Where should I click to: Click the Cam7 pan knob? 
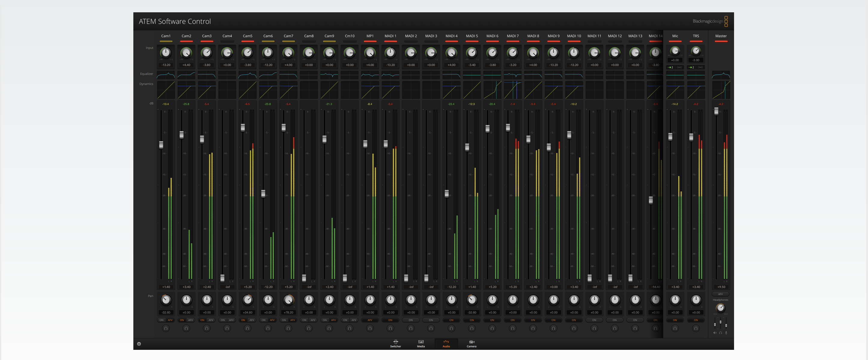coord(288,299)
